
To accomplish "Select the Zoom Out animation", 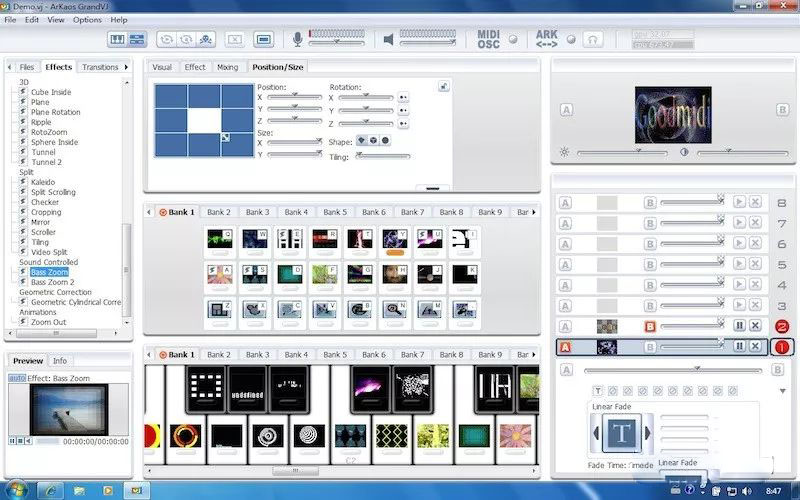I will (x=48, y=322).
